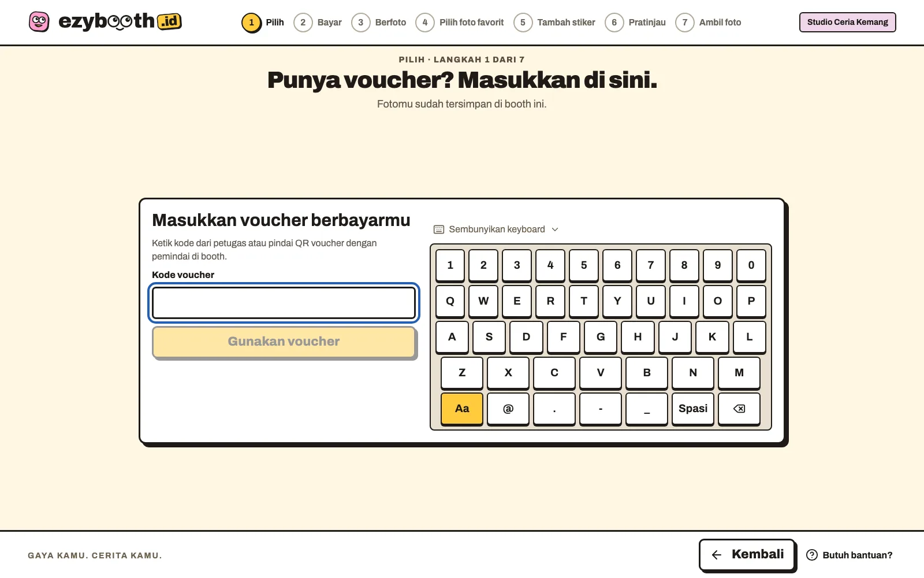Tap the number 8 key
The image size is (924, 578).
point(684,265)
